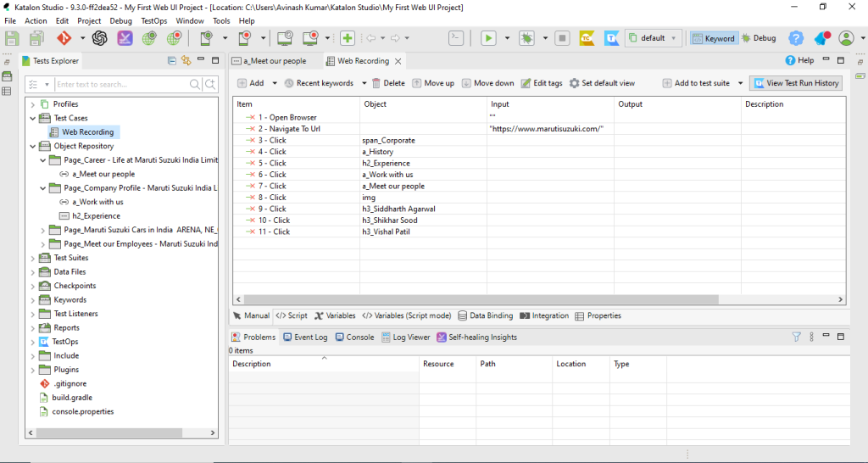Click the Stop square icon
The image size is (868, 463).
(563, 38)
